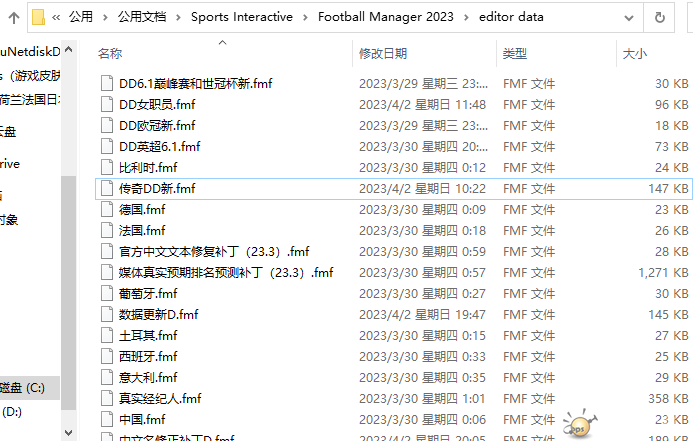Click file name 法国.fmf
This screenshot has width=693, height=448.
click(x=142, y=230)
